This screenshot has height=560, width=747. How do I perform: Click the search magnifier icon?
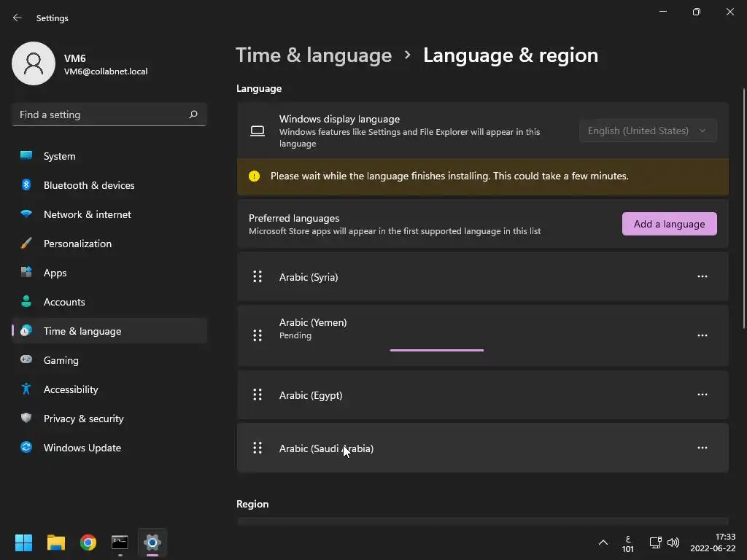point(193,114)
